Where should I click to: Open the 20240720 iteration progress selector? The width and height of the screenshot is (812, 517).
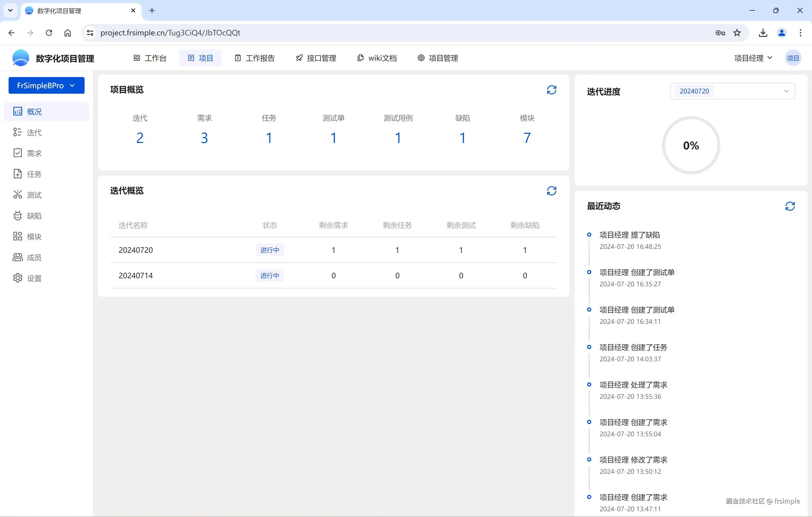click(732, 91)
